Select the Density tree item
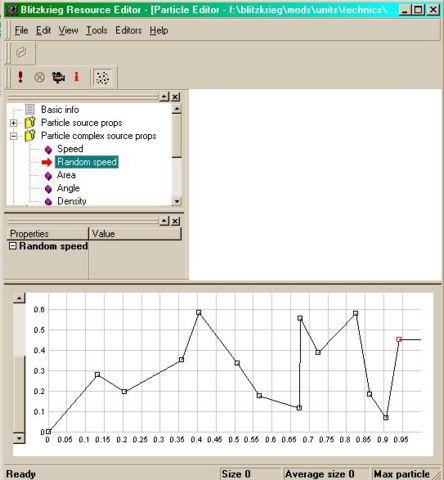444x480 pixels. (x=72, y=201)
